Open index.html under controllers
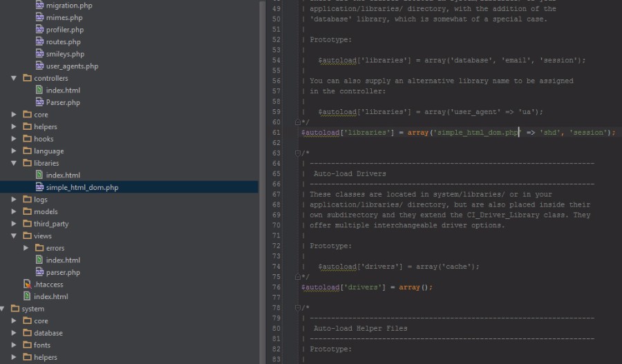 pyautogui.click(x=63, y=90)
